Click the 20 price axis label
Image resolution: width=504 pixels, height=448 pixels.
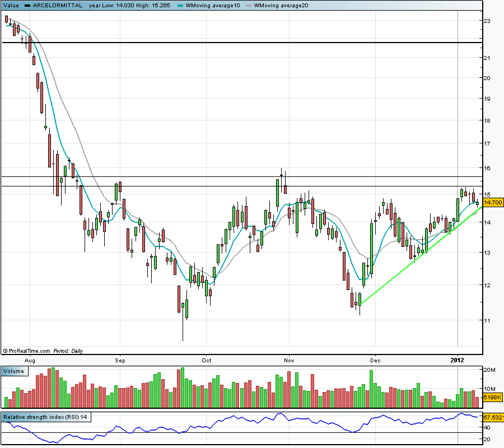click(487, 78)
